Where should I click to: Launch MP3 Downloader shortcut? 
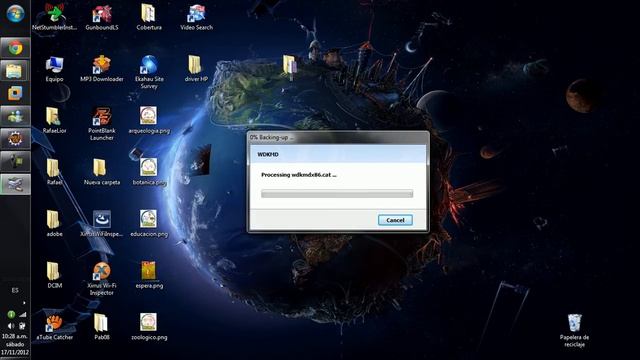pyautogui.click(x=102, y=69)
